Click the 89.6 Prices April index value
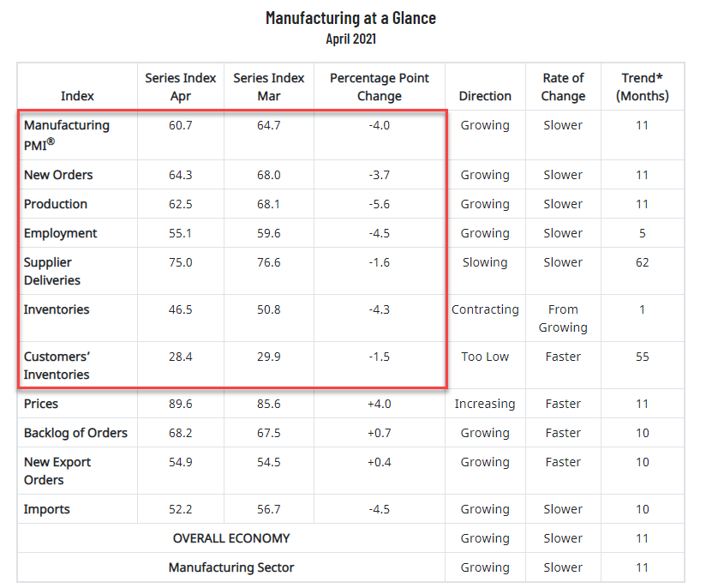This screenshot has height=588, width=724. 180,404
